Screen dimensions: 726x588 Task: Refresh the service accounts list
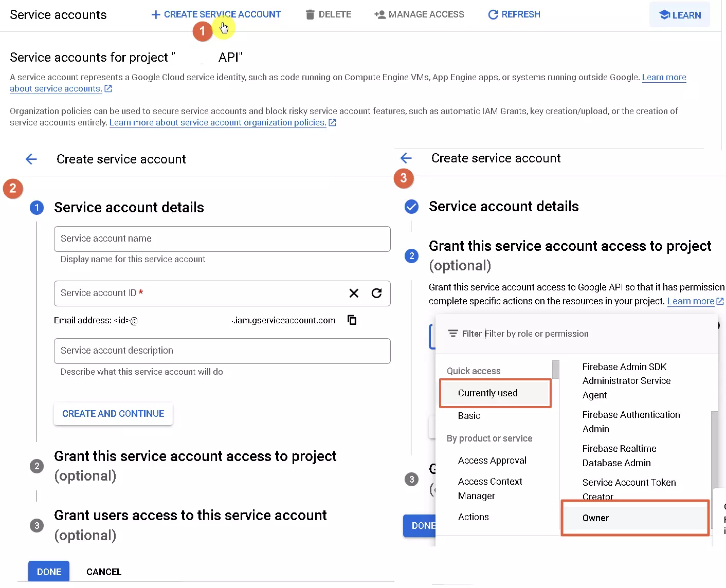[514, 14]
